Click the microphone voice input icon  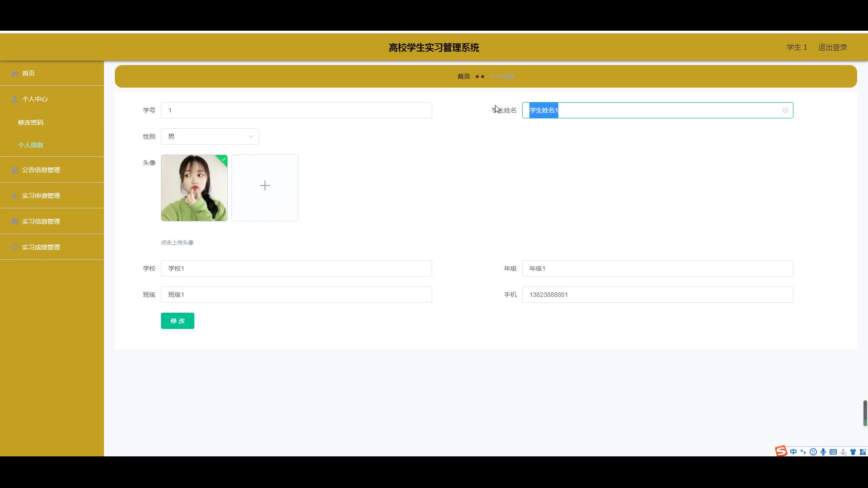(823, 452)
